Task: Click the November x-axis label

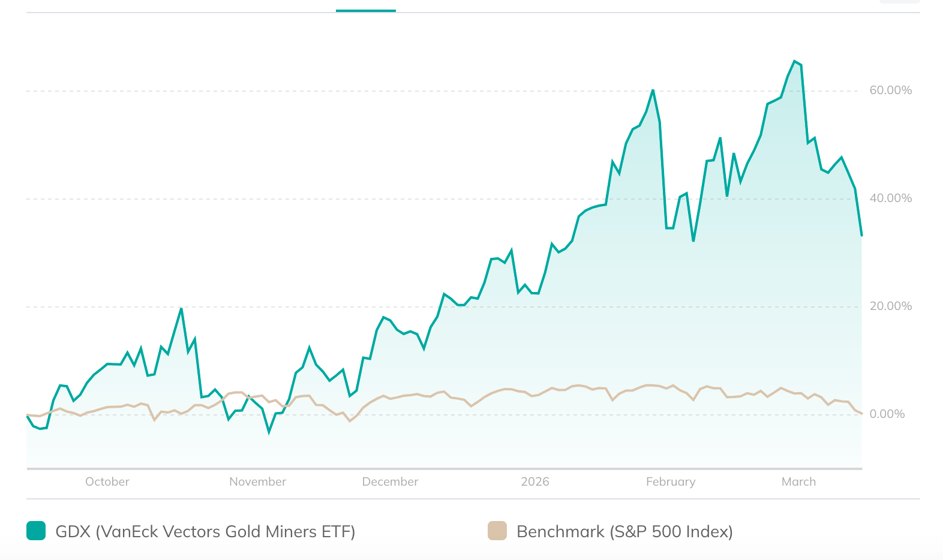Action: click(x=257, y=481)
